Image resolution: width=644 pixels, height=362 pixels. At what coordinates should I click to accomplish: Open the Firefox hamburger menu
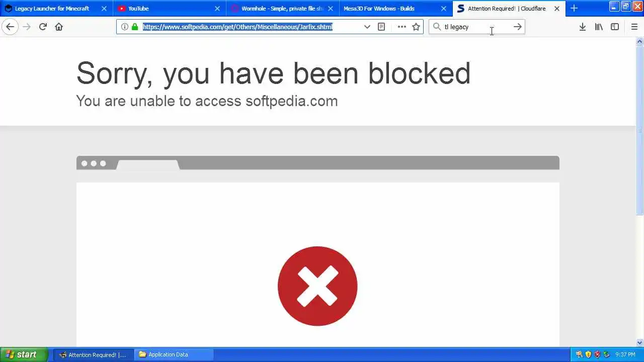tap(634, 27)
